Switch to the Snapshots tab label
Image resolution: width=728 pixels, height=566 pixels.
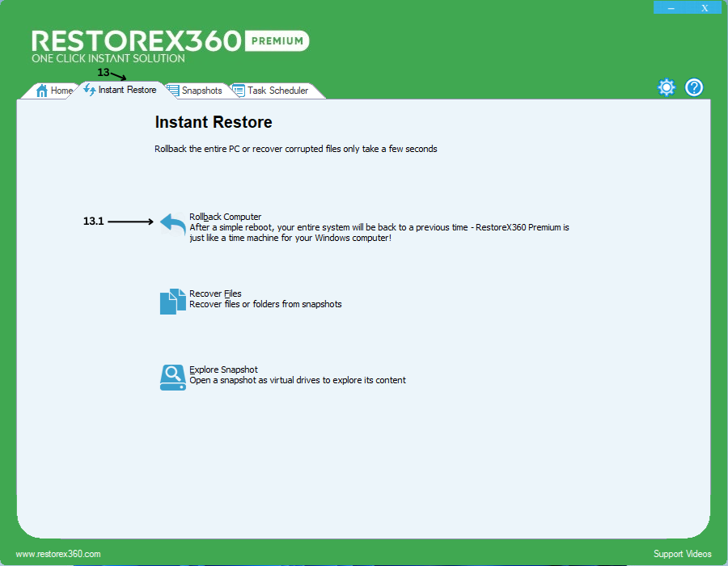[201, 91]
